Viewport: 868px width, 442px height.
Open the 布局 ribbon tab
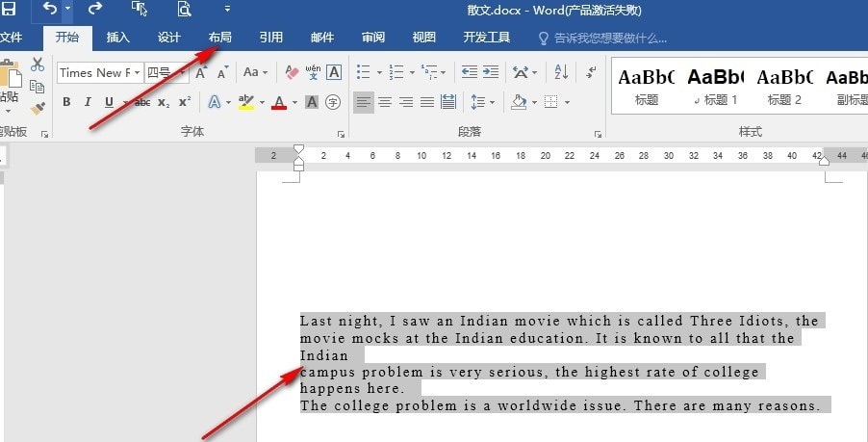click(x=219, y=38)
